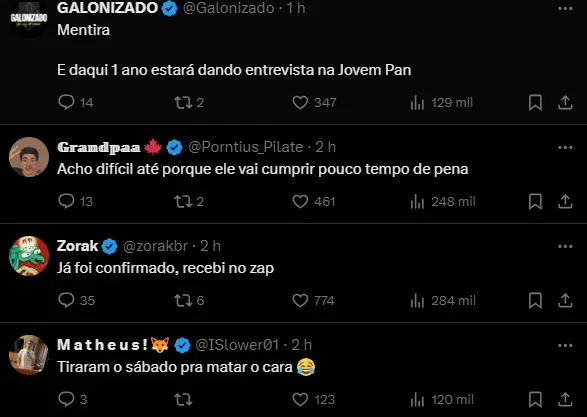The image size is (587, 417).
Task: View analytics showing 248 mil views
Action: pyautogui.click(x=443, y=202)
